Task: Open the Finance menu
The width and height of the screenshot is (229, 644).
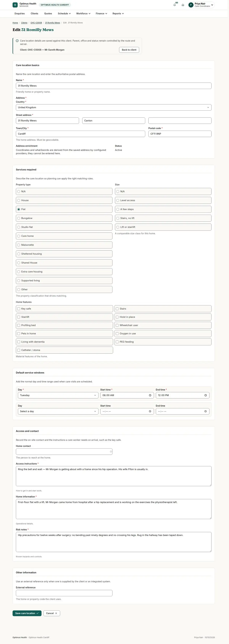Action: tap(101, 14)
